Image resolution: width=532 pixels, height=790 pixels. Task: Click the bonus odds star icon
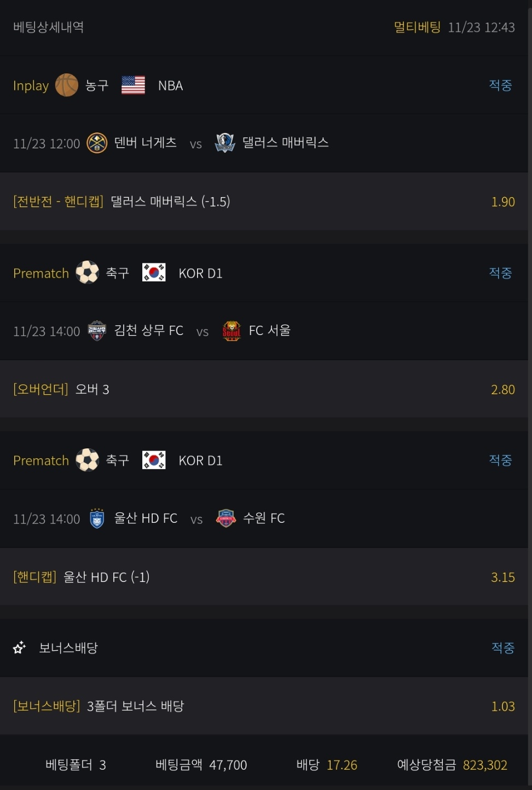point(19,648)
